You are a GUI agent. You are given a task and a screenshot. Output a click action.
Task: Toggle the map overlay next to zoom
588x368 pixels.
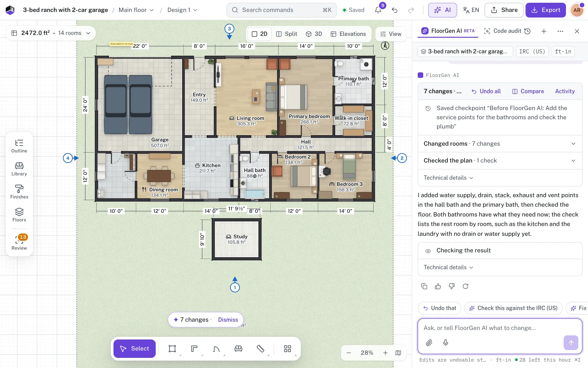[x=398, y=353]
